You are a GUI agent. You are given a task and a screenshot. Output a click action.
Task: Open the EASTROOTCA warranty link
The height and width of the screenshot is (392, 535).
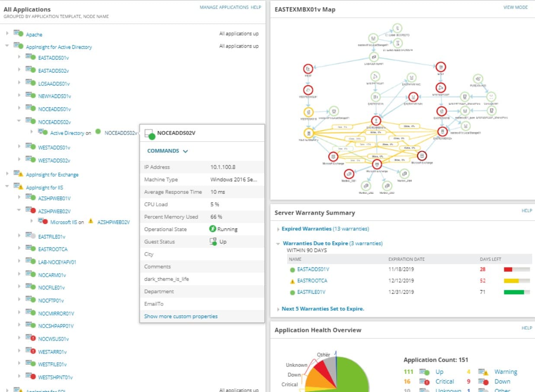[312, 281]
